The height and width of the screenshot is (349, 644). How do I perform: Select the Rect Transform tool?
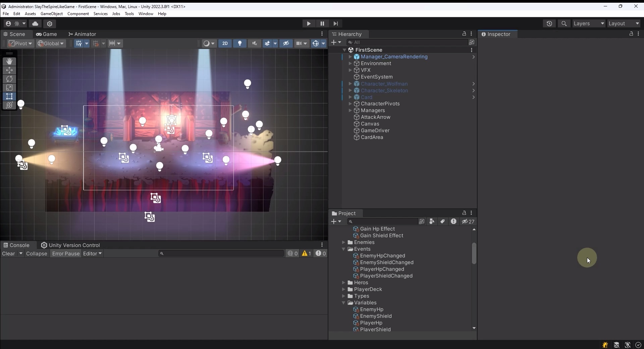tap(9, 97)
